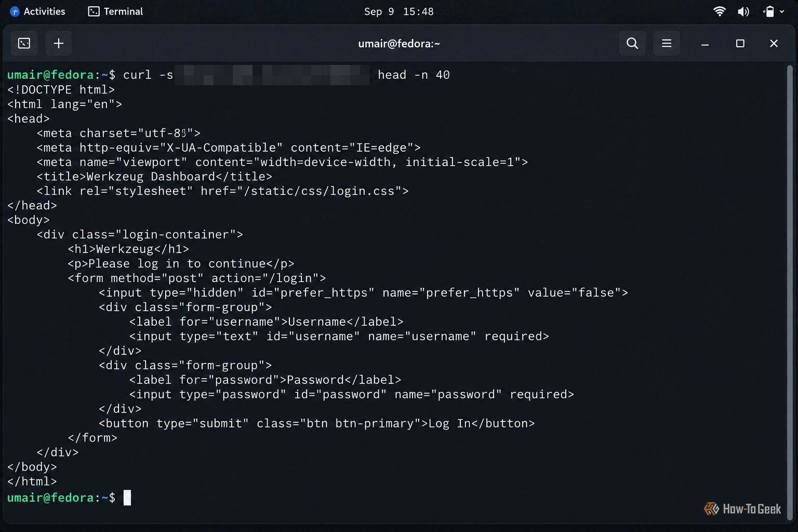This screenshot has width=798, height=532.
Task: Minimize the terminal window
Action: coord(705,44)
